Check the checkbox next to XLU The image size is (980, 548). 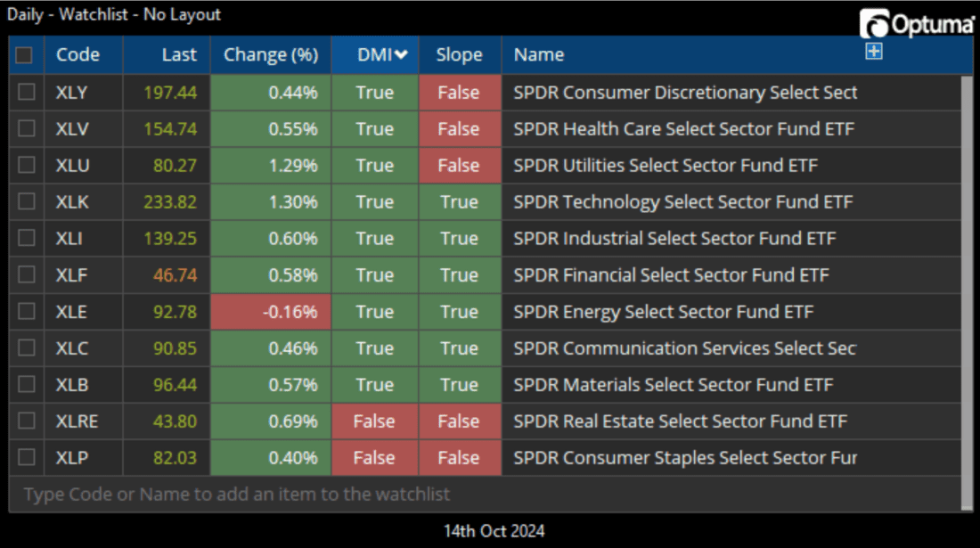click(24, 165)
